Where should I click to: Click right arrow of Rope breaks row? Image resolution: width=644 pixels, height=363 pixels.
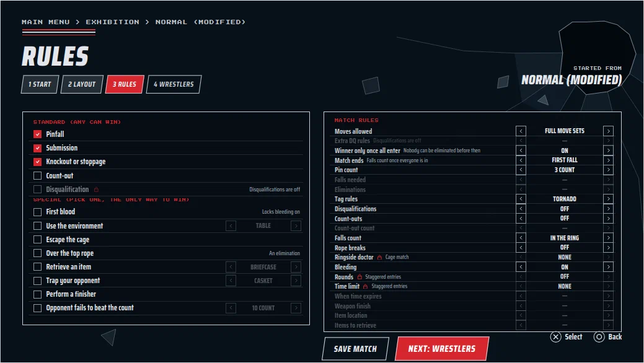[608, 248]
